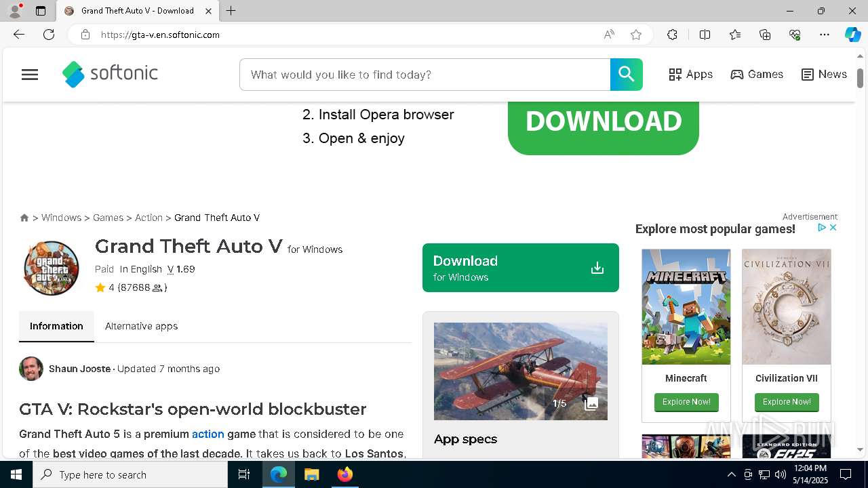Click the star rating icon

click(x=100, y=287)
